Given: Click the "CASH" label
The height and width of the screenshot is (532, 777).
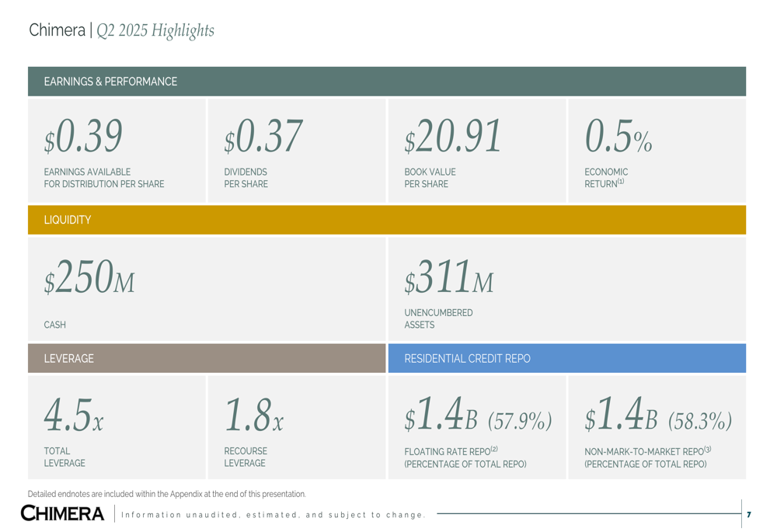Looking at the screenshot, I should [x=55, y=325].
